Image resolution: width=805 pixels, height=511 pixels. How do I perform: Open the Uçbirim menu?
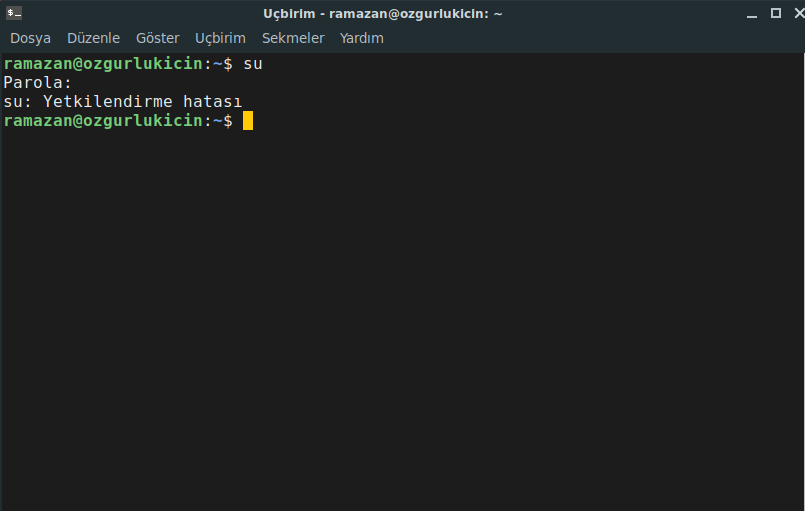[220, 38]
